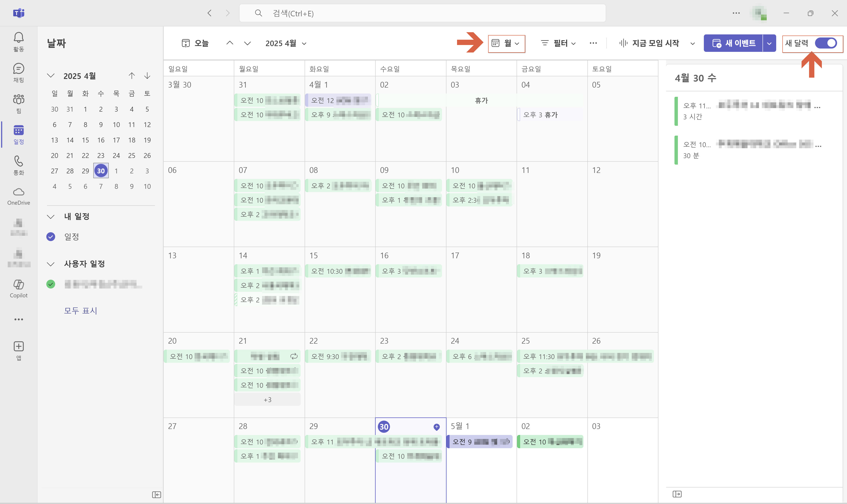The width and height of the screenshot is (847, 504).
Task: Uncheck the green user calendar checkbox
Action: coord(51,284)
